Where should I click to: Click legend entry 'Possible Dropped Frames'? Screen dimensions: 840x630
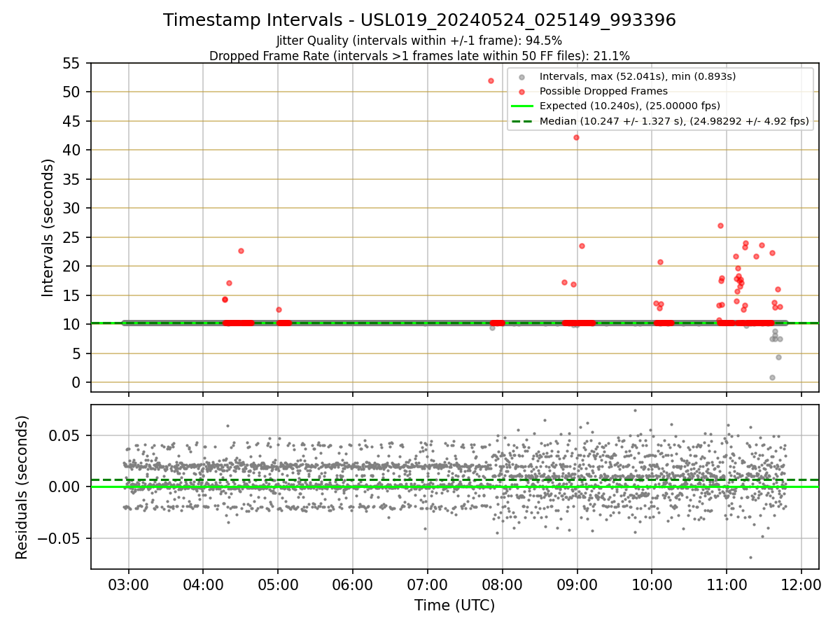pos(603,91)
